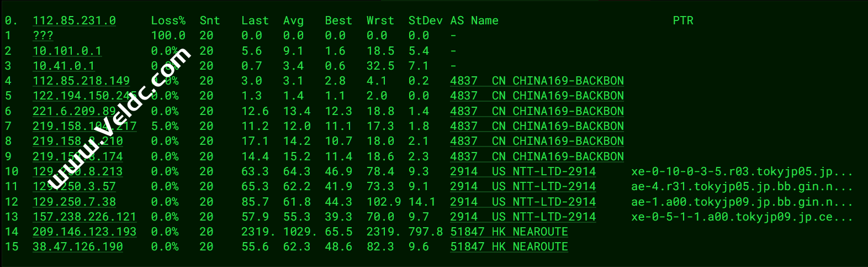Select the 10.41.0.1 hop address
Image resolution: width=868 pixels, height=267 pixels.
point(63,66)
